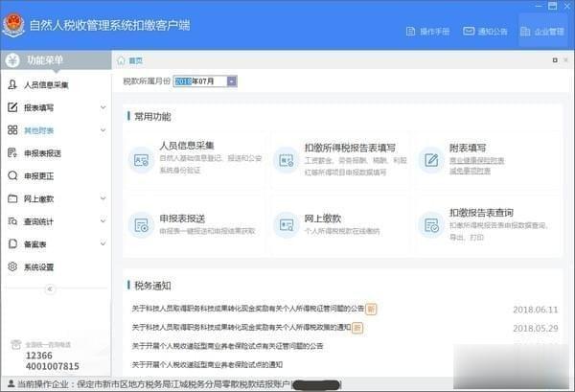
Task: Click the 查询统计 icon in sidebar
Action: [x=12, y=221]
